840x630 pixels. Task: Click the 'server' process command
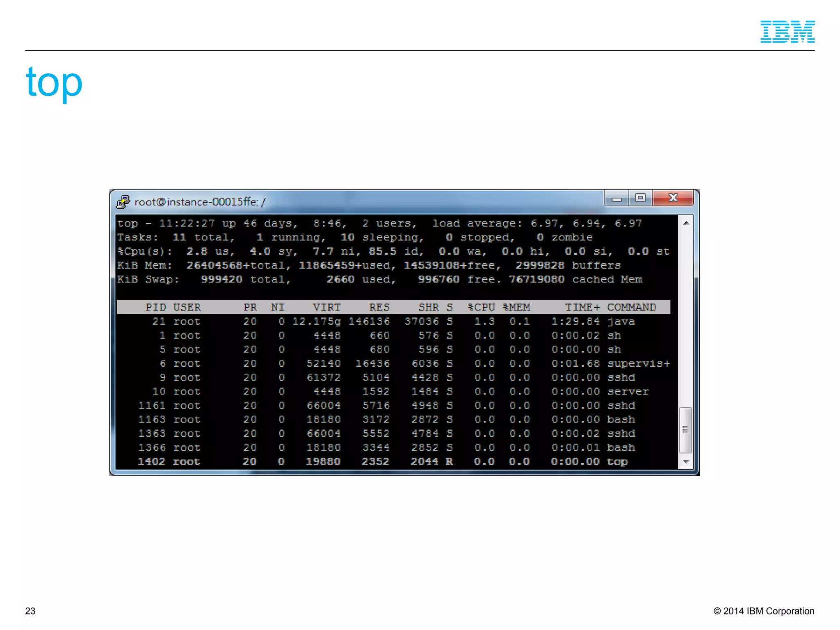pos(628,391)
